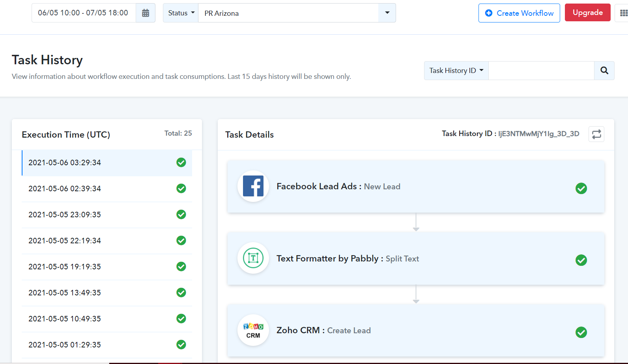Click success check for 02:39:34 execution

point(181,189)
